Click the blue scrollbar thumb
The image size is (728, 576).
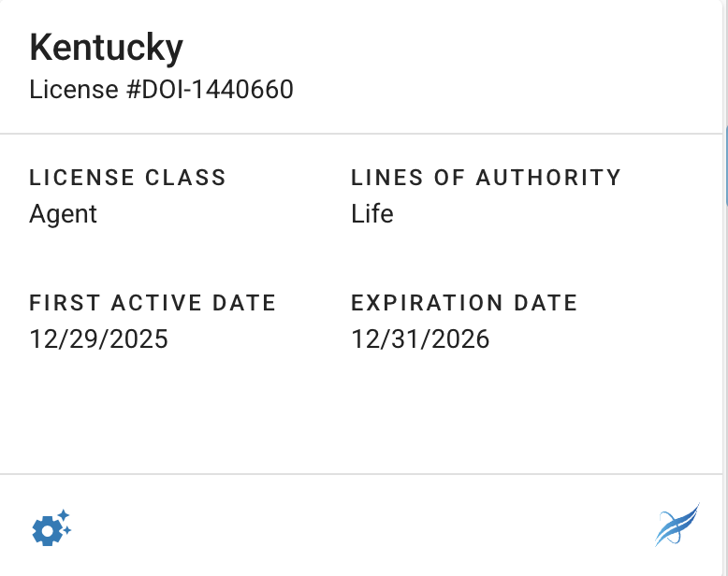tap(725, 164)
